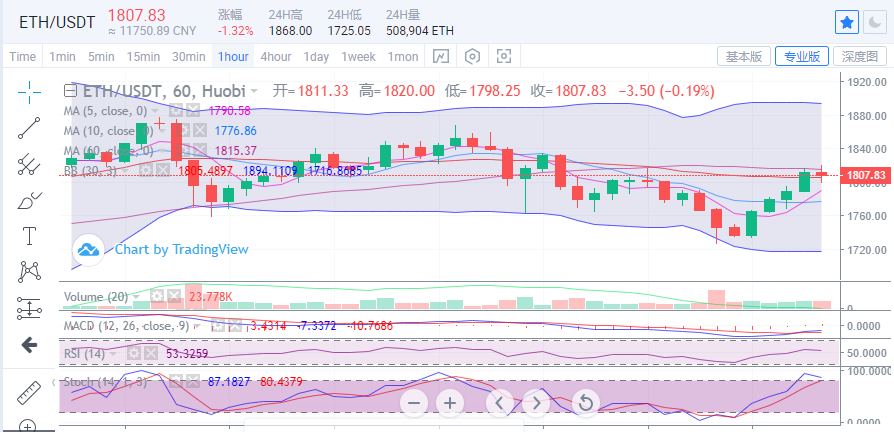Expand Volume (20) dropdown arrow

[136, 297]
